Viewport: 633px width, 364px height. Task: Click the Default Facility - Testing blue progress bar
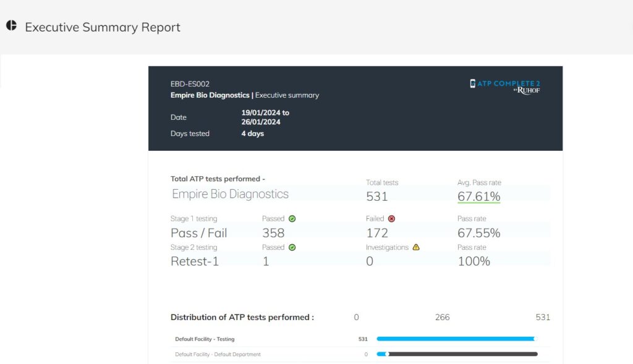pos(457,339)
